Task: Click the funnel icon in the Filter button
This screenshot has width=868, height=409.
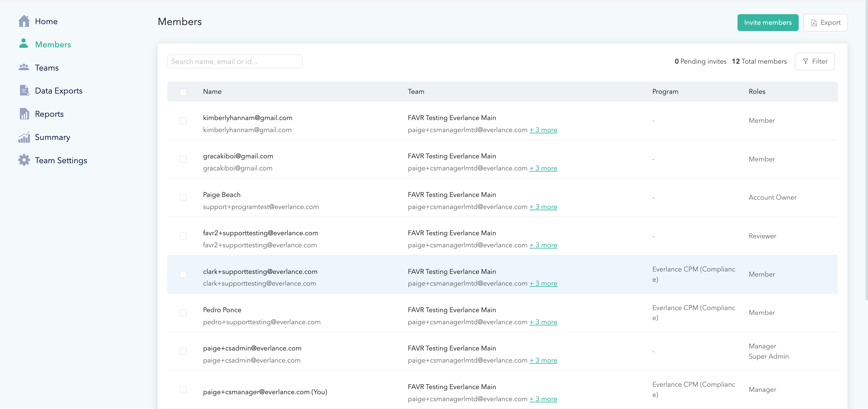Action: tap(805, 61)
